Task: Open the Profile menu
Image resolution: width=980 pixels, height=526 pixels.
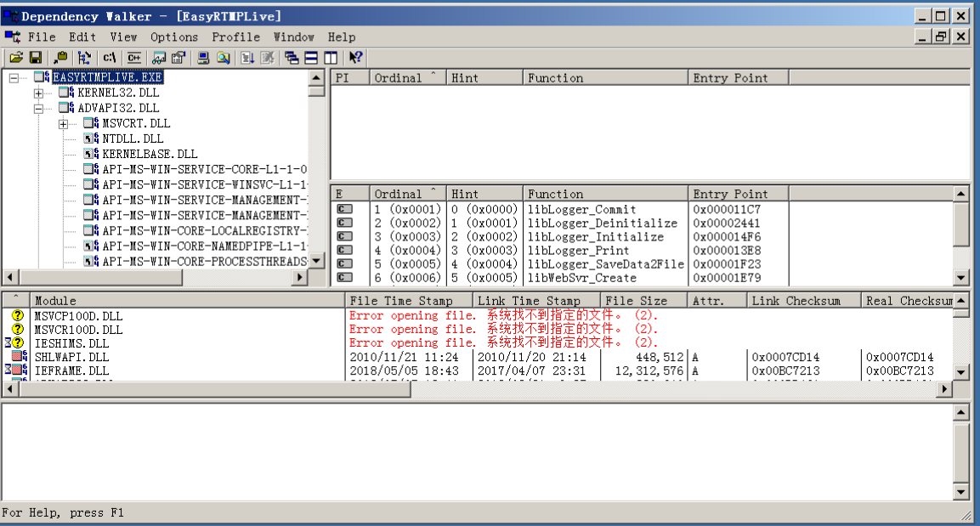Action: pyautogui.click(x=235, y=37)
